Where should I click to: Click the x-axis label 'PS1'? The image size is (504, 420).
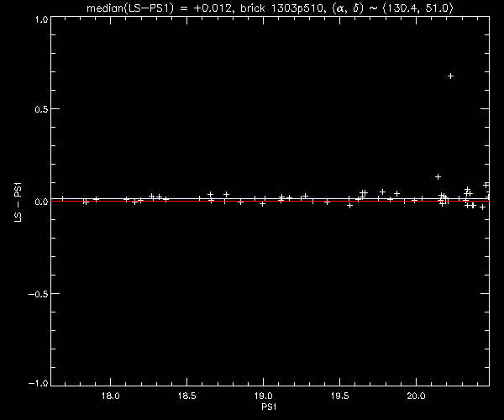269,407
